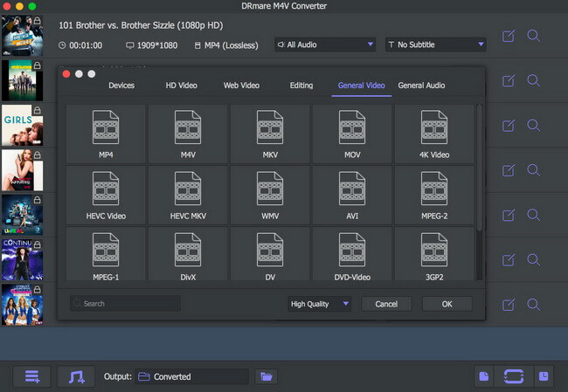Viewport: 568px width, 392px height.
Task: Pick the DivX format icon
Action: pyautogui.click(x=188, y=250)
